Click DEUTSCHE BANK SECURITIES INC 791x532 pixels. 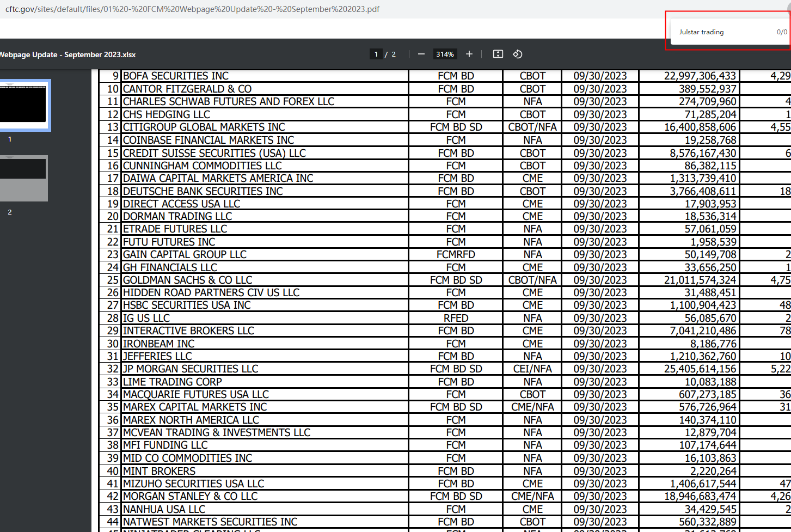[203, 191]
